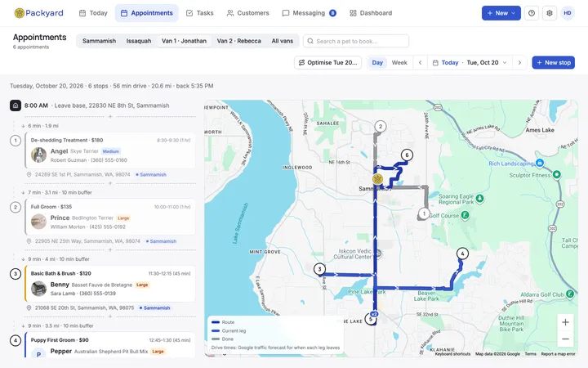Click the Optimise Tue 20 button
588x368 pixels.
pyautogui.click(x=327, y=63)
